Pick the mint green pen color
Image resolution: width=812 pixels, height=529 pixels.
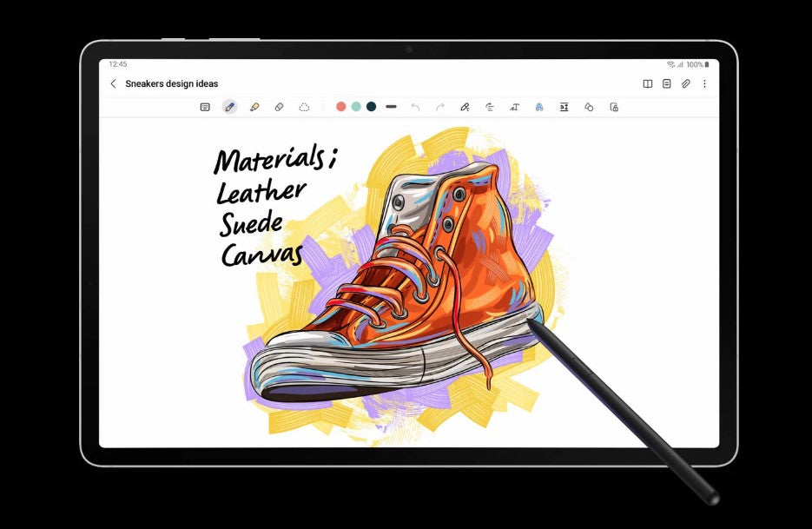point(356,107)
